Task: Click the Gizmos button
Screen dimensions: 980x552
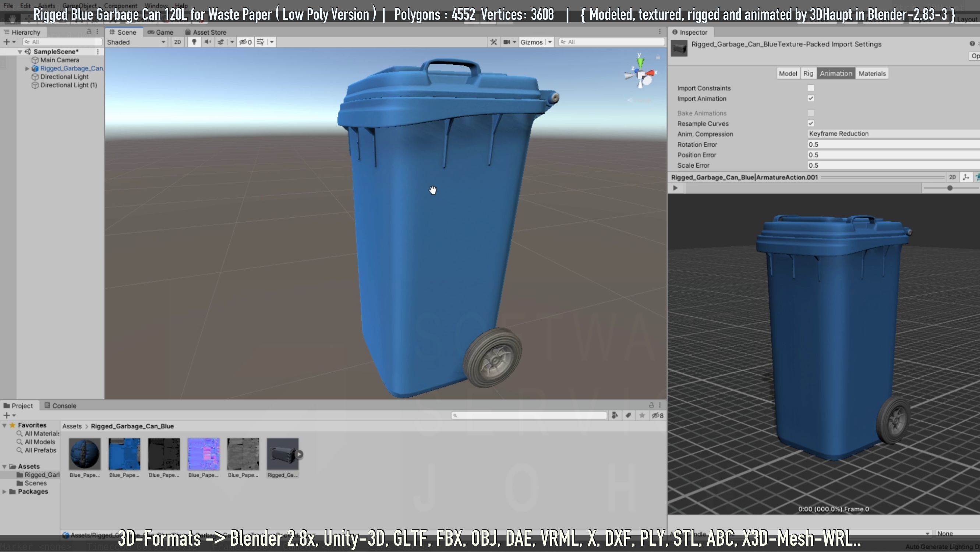Action: pyautogui.click(x=531, y=42)
